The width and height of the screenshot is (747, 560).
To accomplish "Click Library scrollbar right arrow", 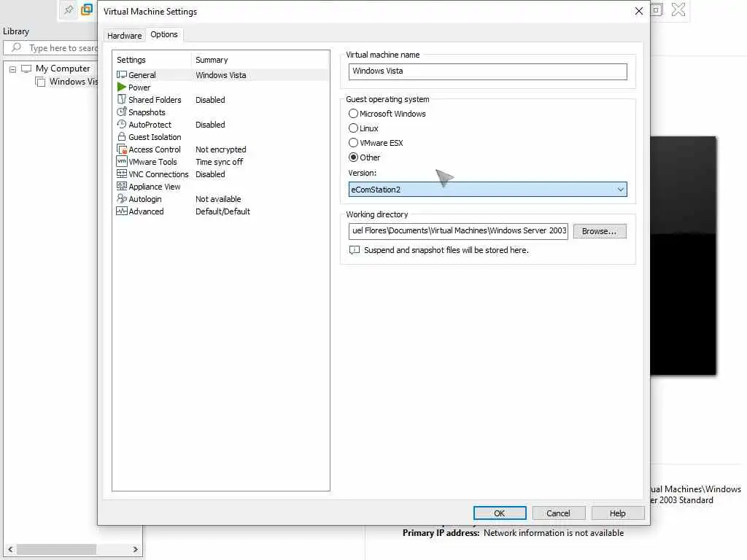I will point(135,549).
